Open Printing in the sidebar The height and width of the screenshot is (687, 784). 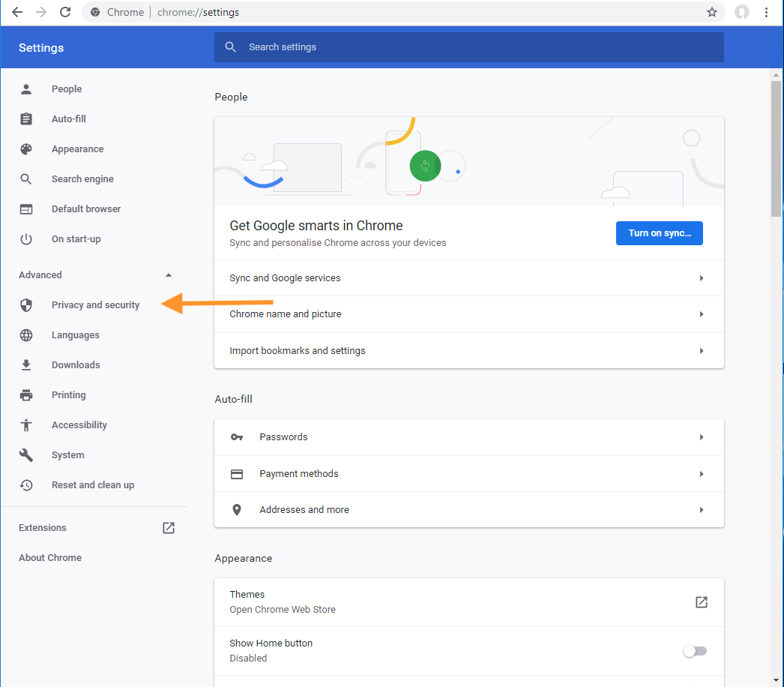[68, 395]
